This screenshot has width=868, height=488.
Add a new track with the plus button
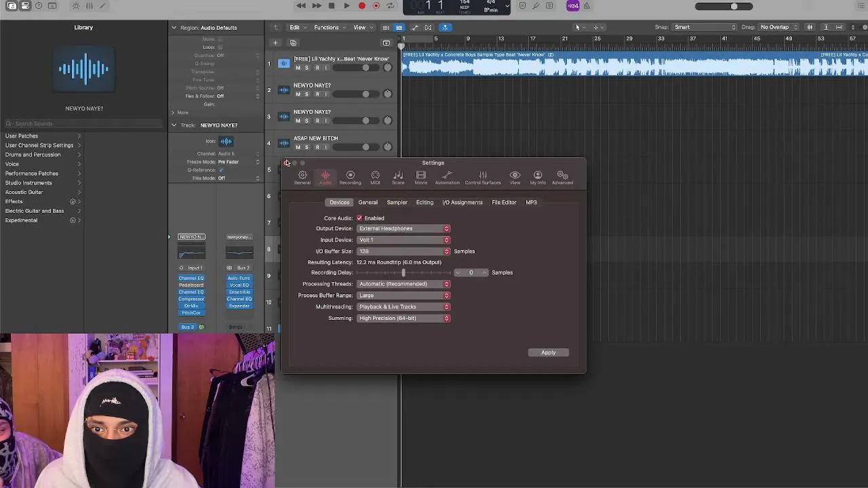click(275, 43)
